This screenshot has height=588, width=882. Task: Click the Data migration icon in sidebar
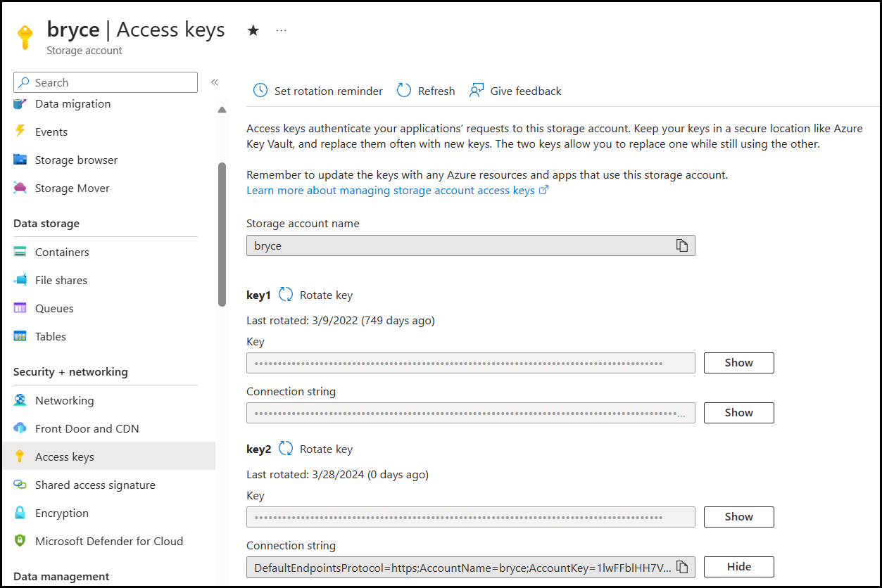[20, 104]
